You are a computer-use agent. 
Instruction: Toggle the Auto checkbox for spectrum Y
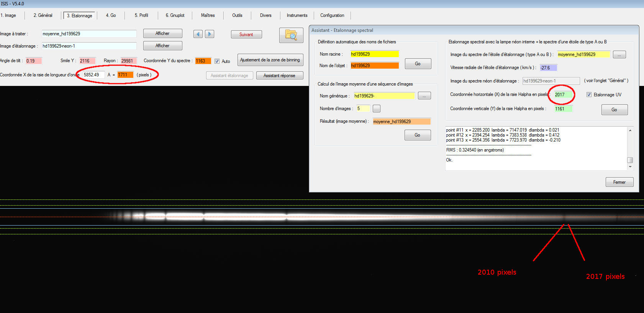[217, 61]
